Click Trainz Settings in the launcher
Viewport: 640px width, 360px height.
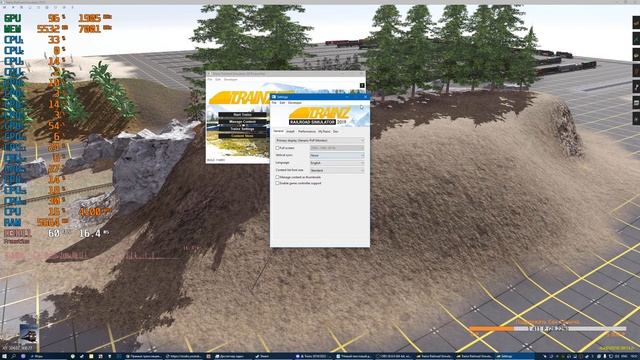(243, 129)
